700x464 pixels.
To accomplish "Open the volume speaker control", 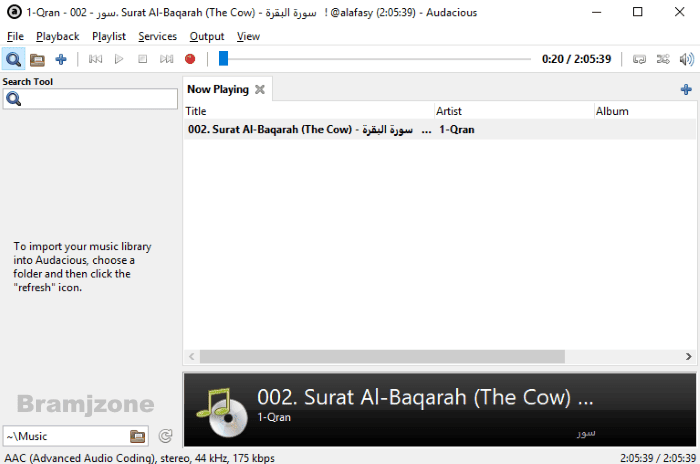I will coord(687,59).
